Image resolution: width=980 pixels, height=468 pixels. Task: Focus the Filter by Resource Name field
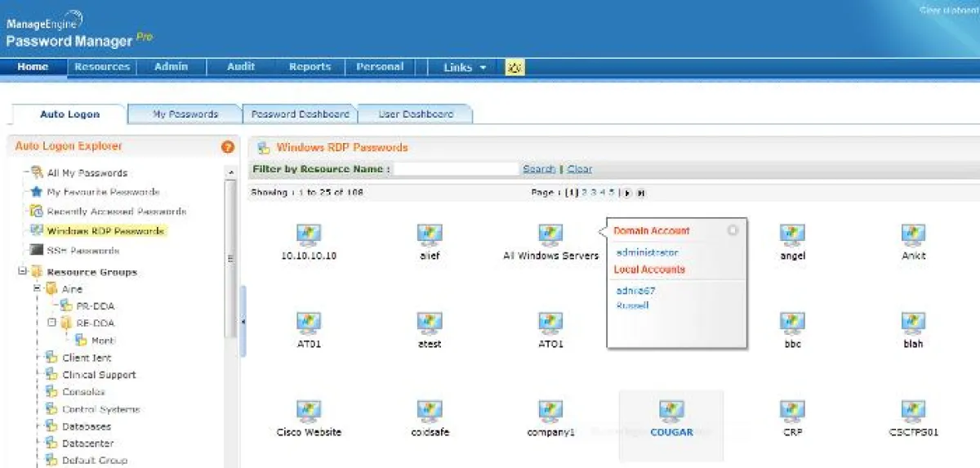457,169
